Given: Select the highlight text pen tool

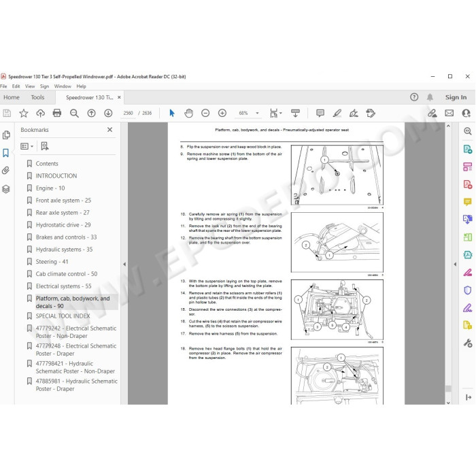Looking at the screenshot, I should (x=337, y=114).
